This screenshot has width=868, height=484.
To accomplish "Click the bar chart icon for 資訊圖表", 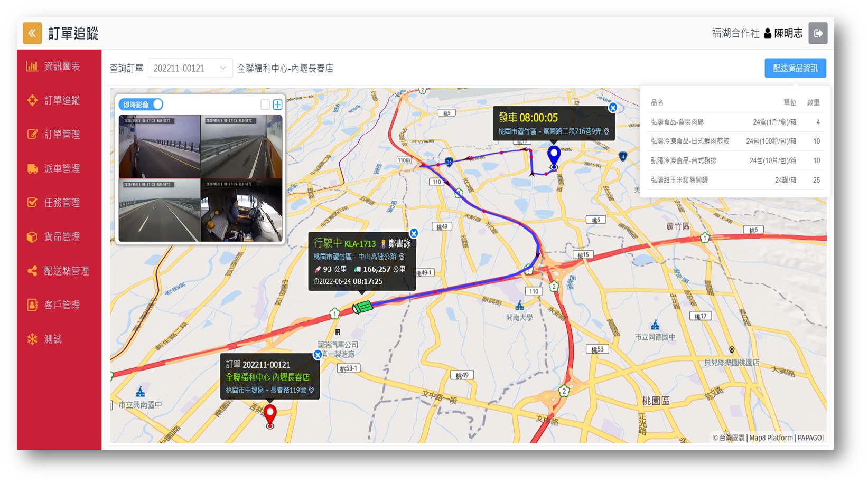I will click(x=32, y=66).
